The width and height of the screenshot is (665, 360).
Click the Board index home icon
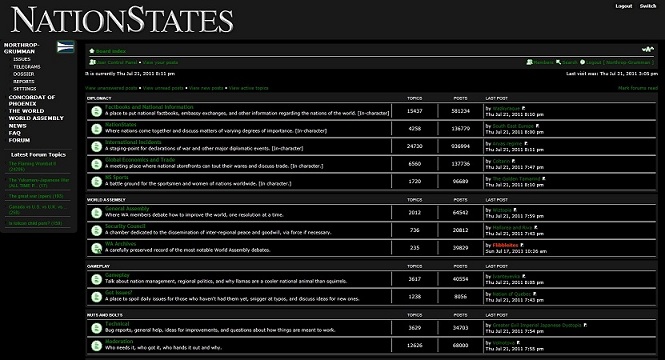[x=92, y=51]
